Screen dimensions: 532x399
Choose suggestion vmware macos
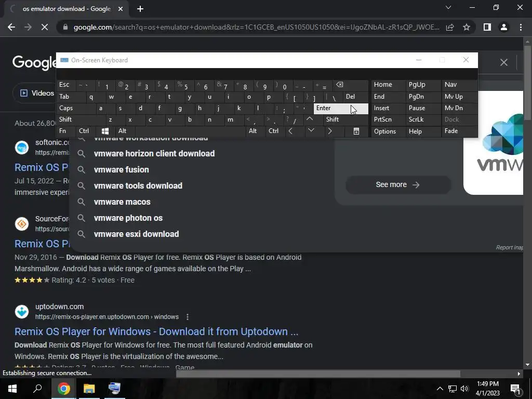122,202
